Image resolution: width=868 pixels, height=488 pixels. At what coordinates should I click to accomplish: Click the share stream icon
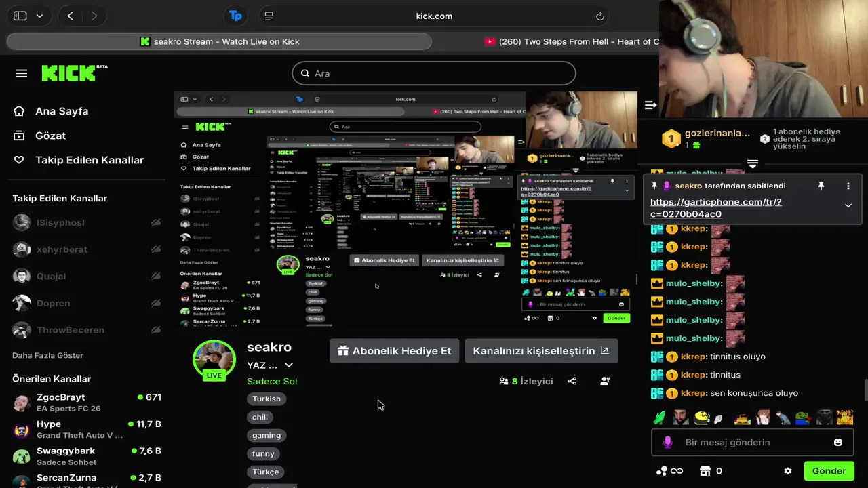click(572, 381)
